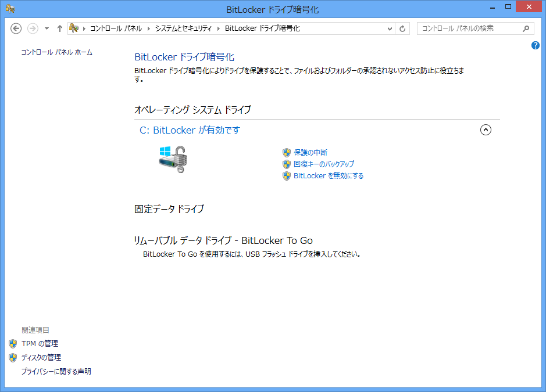Refresh the BitLocker page
This screenshot has width=546, height=392.
(402, 28)
